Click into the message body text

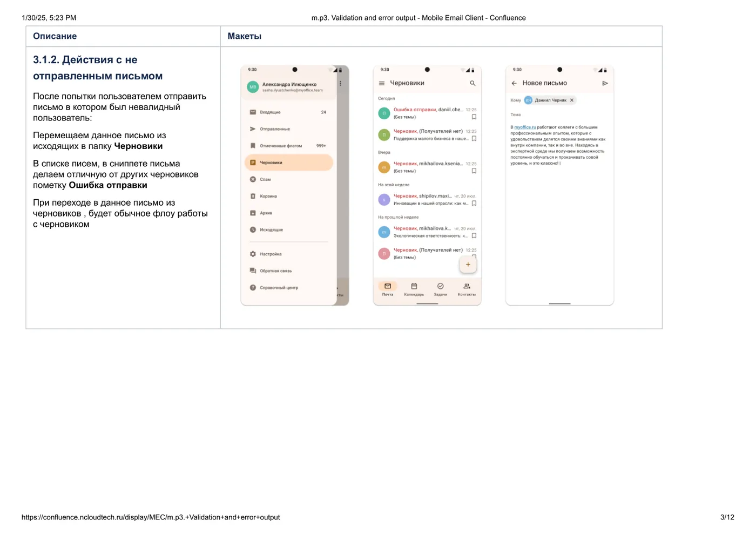558,145
